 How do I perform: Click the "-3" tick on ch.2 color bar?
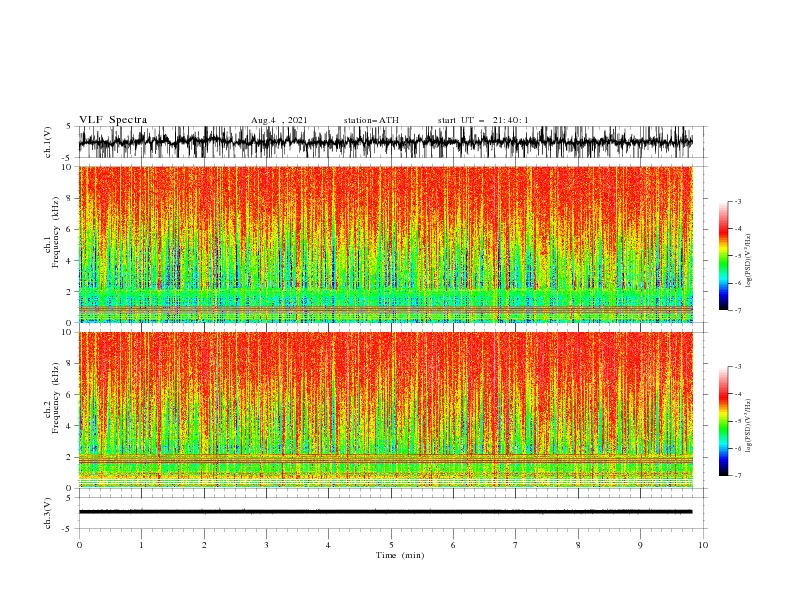click(738, 367)
